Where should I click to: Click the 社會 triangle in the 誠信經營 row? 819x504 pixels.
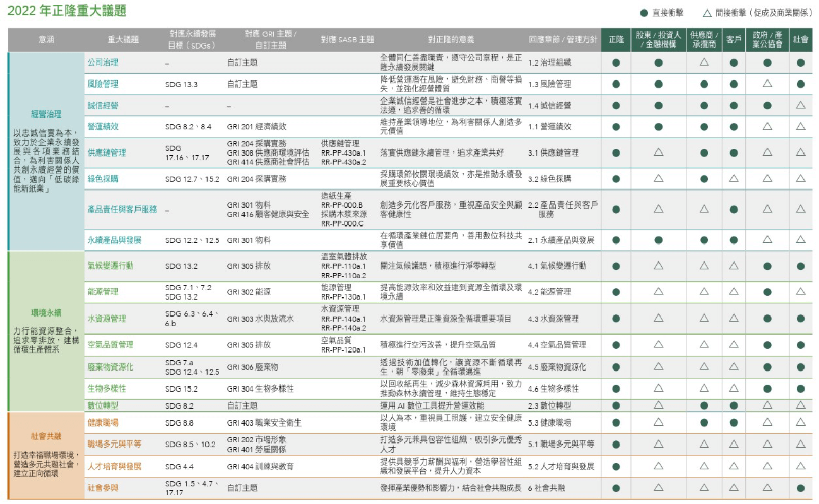pyautogui.click(x=801, y=105)
